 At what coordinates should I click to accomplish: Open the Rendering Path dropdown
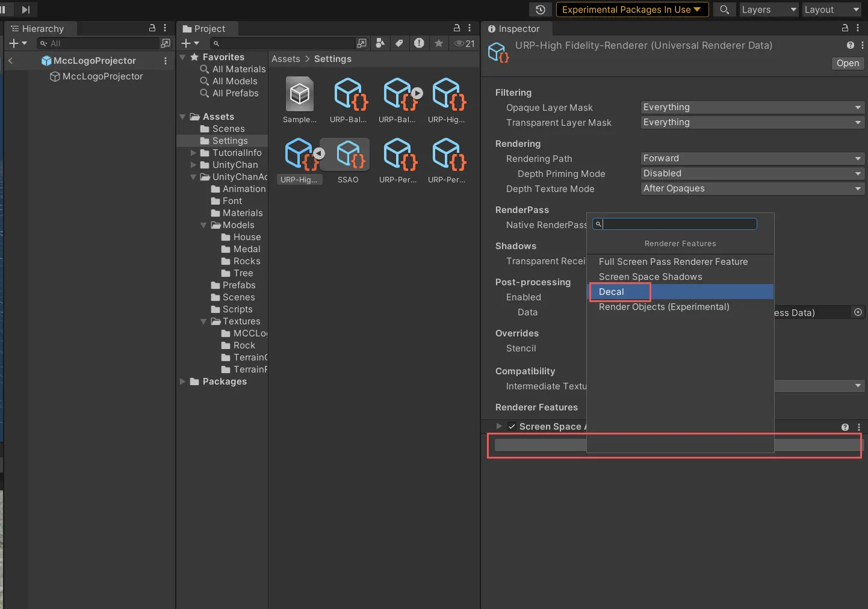752,158
